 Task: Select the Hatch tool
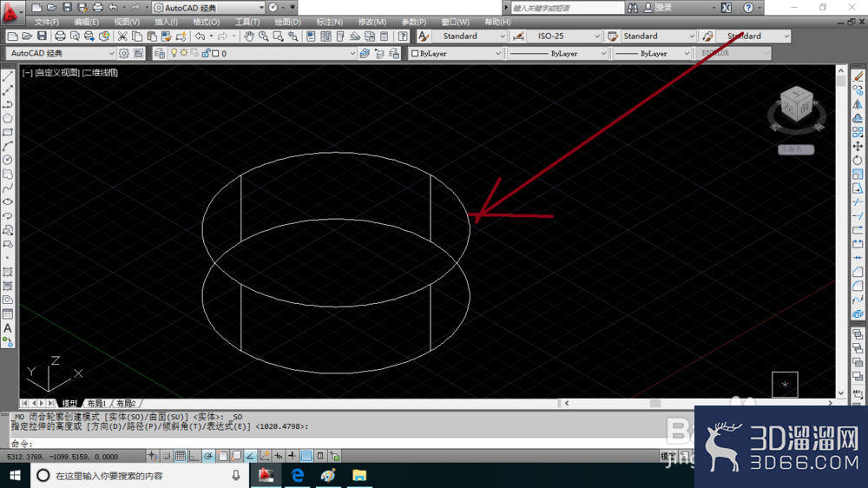[x=8, y=272]
